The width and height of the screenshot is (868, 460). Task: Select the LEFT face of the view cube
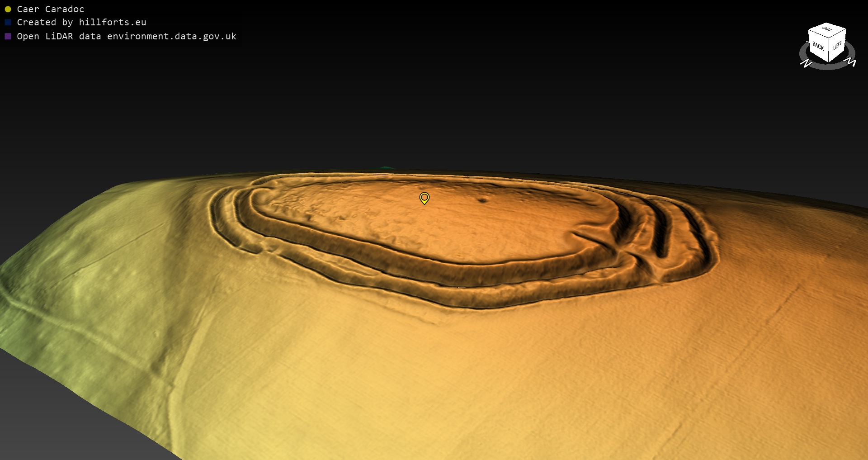tap(837, 46)
